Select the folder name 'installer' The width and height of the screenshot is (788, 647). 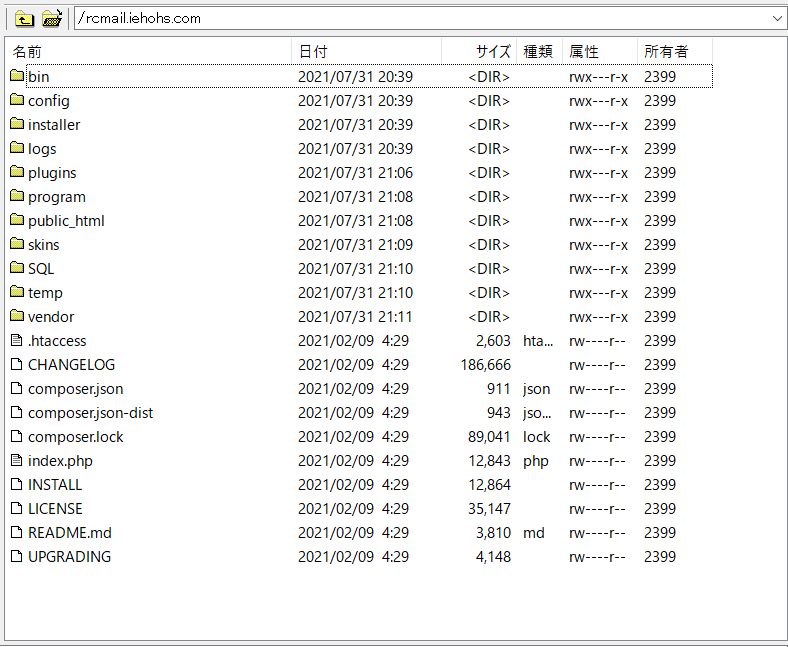(54, 125)
